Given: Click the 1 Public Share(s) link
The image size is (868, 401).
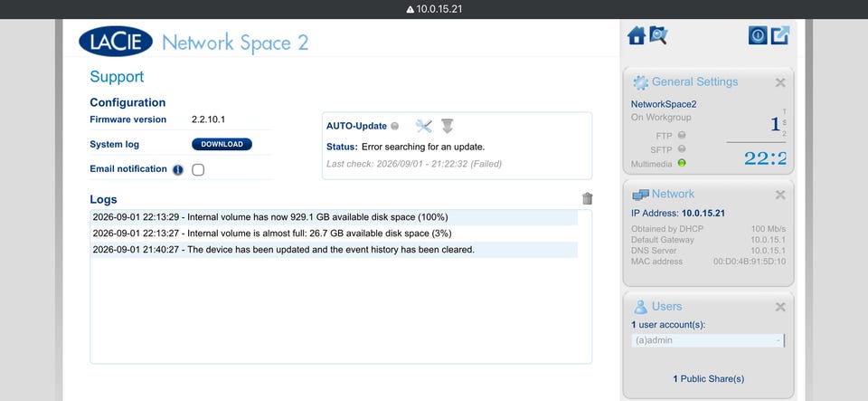Looking at the screenshot, I should point(709,379).
